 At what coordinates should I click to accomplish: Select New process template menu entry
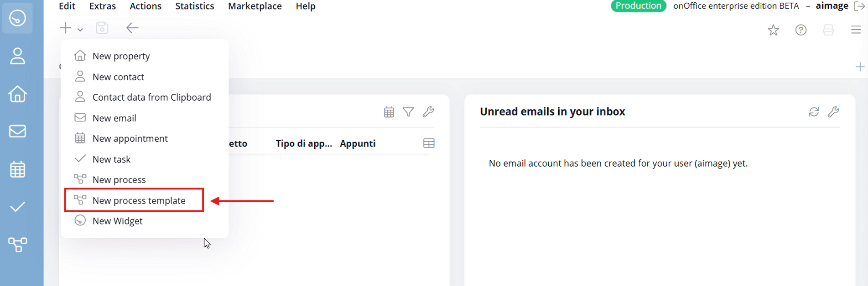[x=139, y=200]
